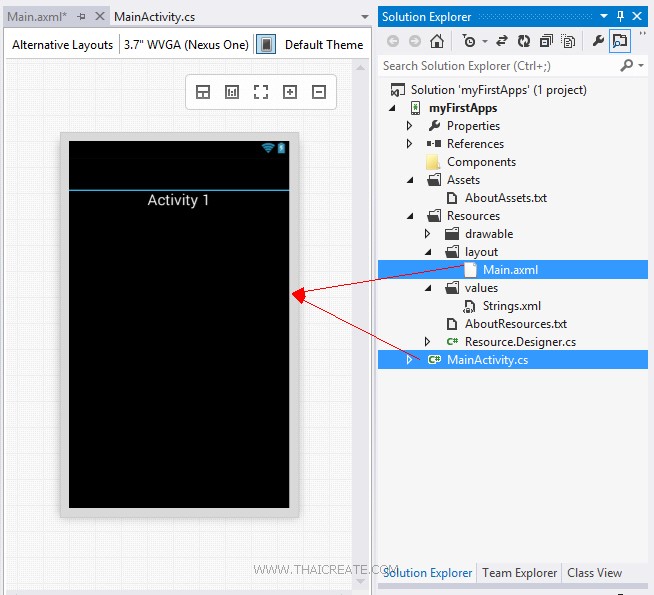Click the Forward arrow in Solution Explorer toolbar

click(x=415, y=41)
